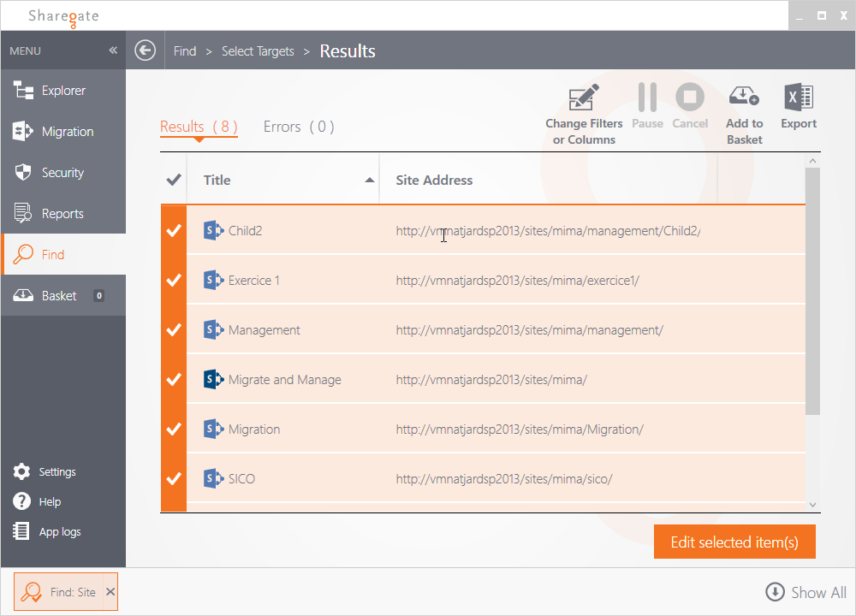Click scrollbar down arrow in results

click(x=812, y=505)
